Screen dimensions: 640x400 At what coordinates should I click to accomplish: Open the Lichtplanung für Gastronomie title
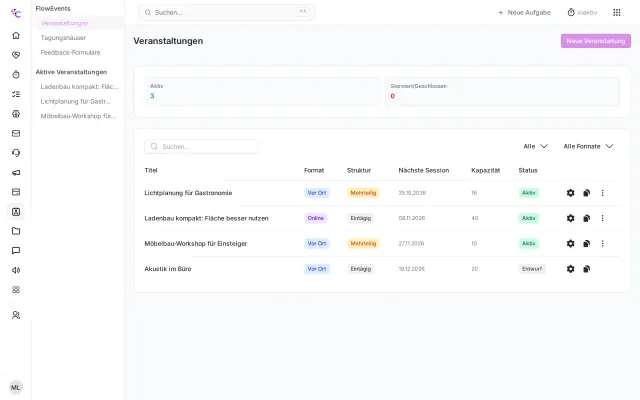188,193
